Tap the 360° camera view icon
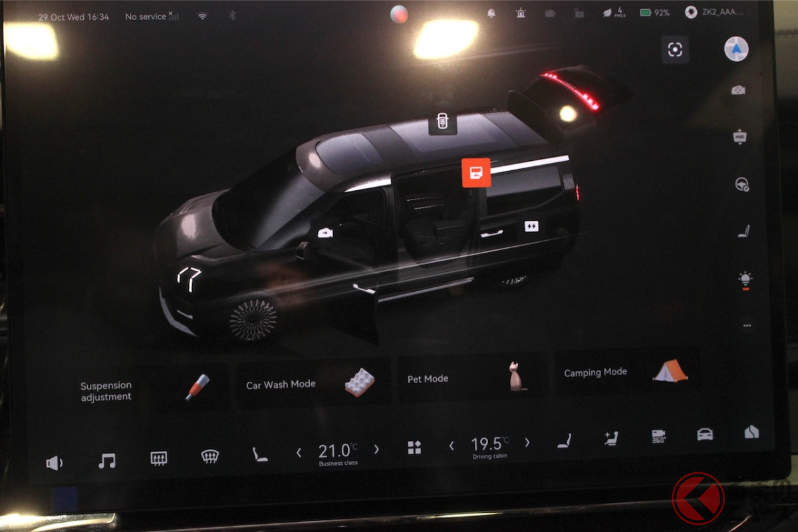This screenshot has width=798, height=532. tap(658, 436)
